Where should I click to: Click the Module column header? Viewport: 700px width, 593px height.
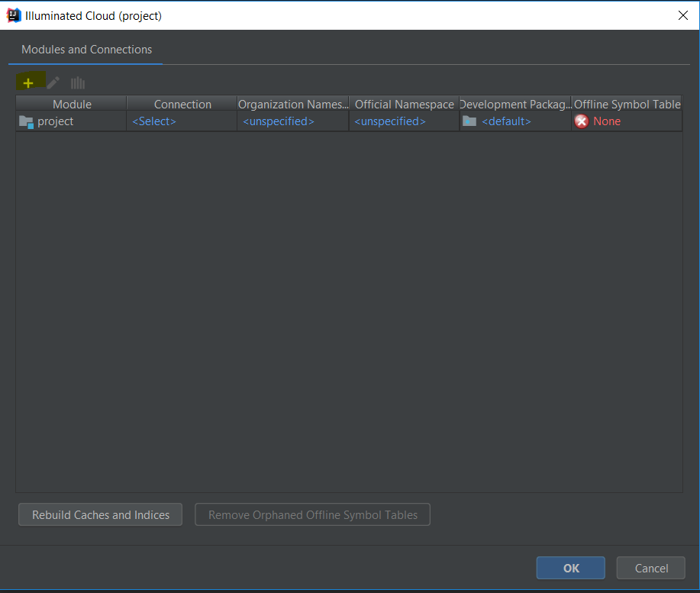click(72, 104)
